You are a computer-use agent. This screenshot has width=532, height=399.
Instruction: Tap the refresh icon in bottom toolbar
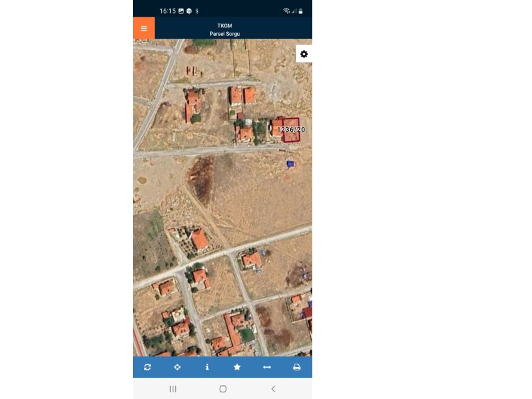point(147,367)
